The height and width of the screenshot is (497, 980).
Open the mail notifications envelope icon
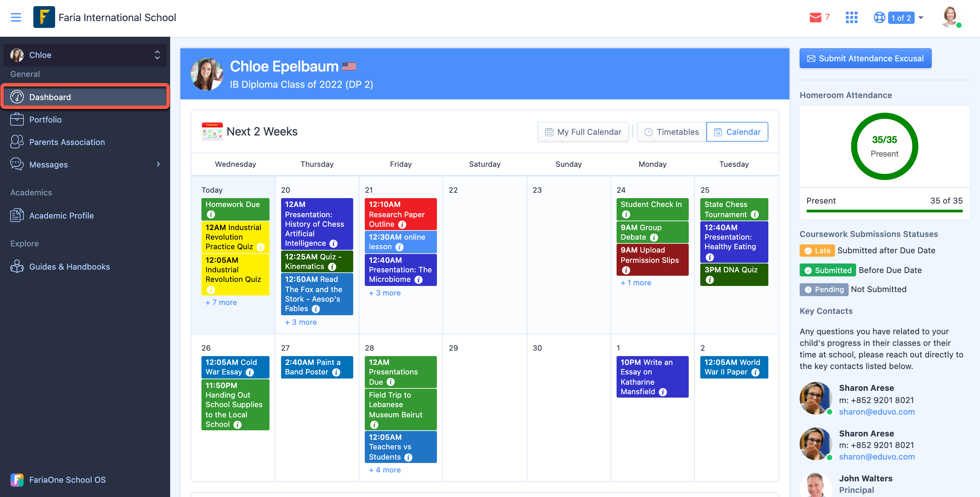point(815,17)
